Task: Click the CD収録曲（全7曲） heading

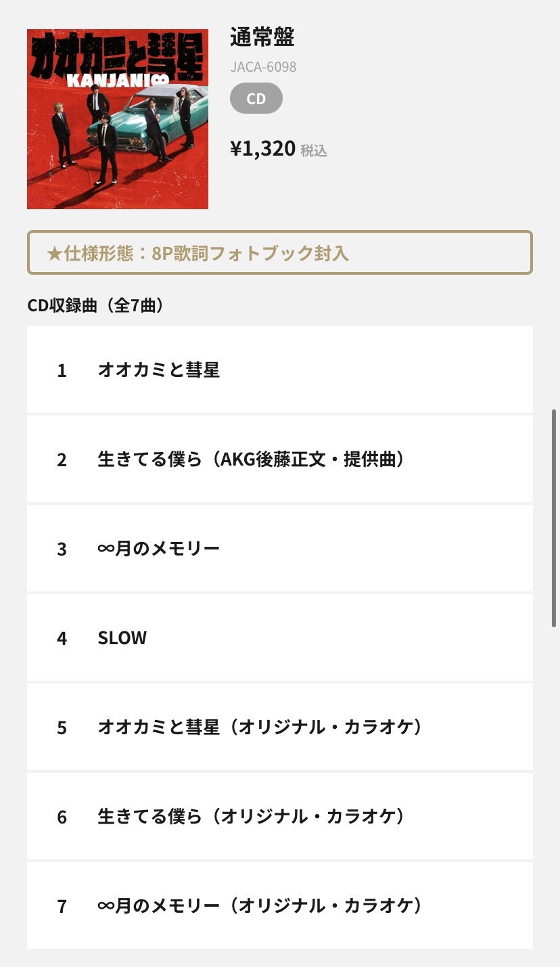Action: point(95,306)
